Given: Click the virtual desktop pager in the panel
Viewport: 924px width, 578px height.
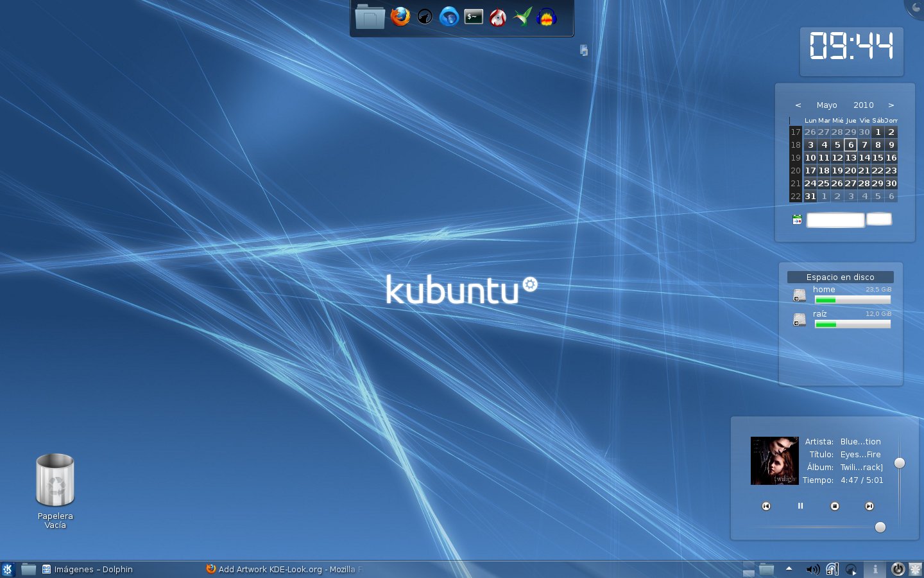Looking at the screenshot, I should 748,569.
